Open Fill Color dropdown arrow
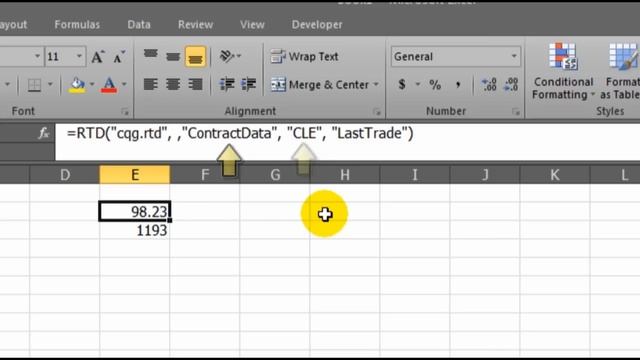Viewport: 640px width, 360px height. (92, 84)
